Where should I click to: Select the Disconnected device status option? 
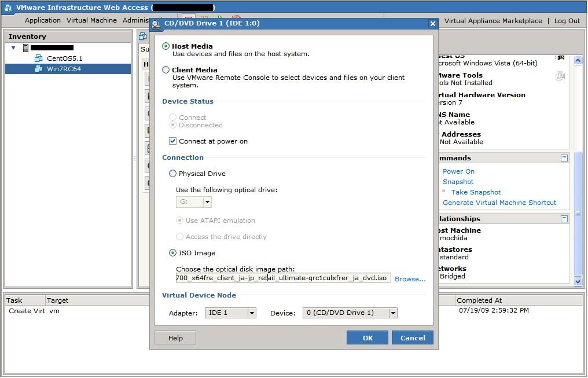pos(172,125)
